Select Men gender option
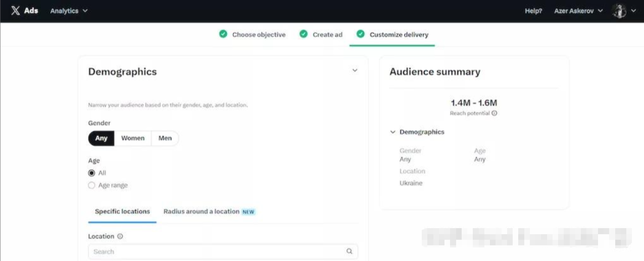The width and height of the screenshot is (644, 261). pyautogui.click(x=165, y=138)
